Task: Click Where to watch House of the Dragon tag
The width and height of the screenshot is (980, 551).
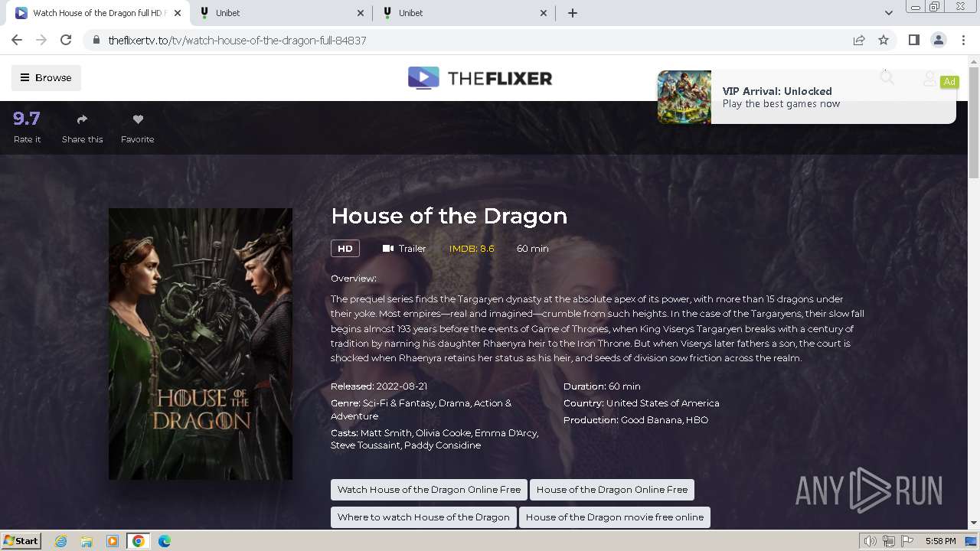Action: coord(423,517)
